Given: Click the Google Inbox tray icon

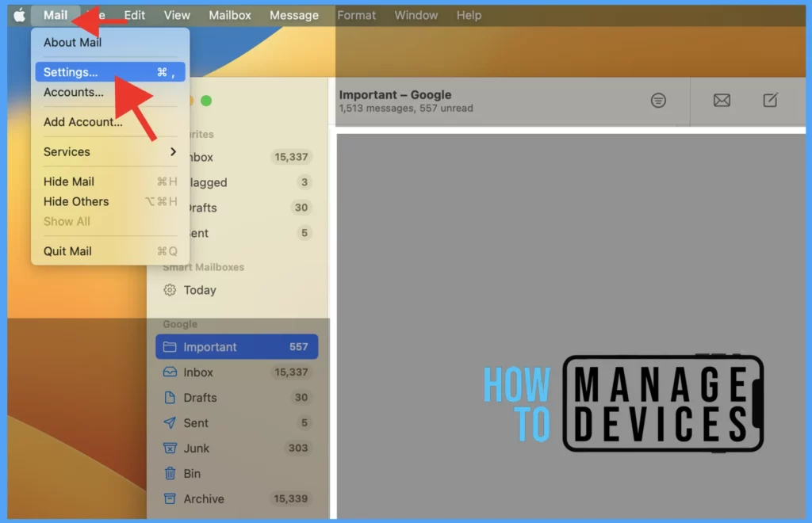Looking at the screenshot, I should 170,372.
